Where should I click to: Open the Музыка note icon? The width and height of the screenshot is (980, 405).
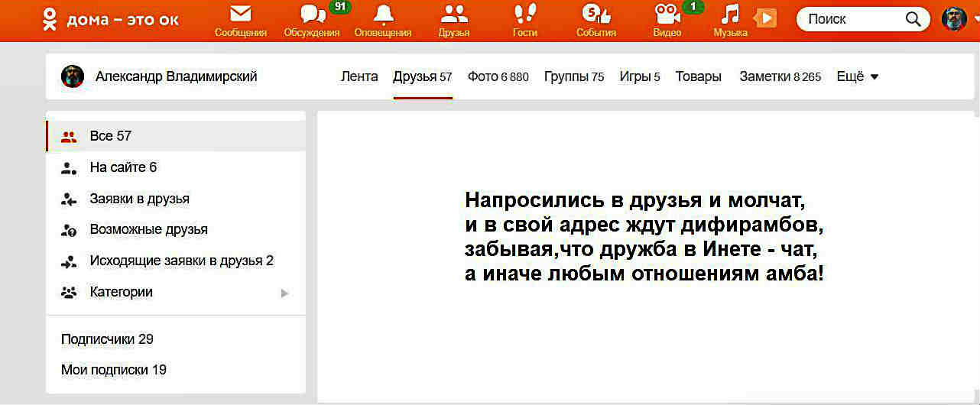click(x=731, y=14)
